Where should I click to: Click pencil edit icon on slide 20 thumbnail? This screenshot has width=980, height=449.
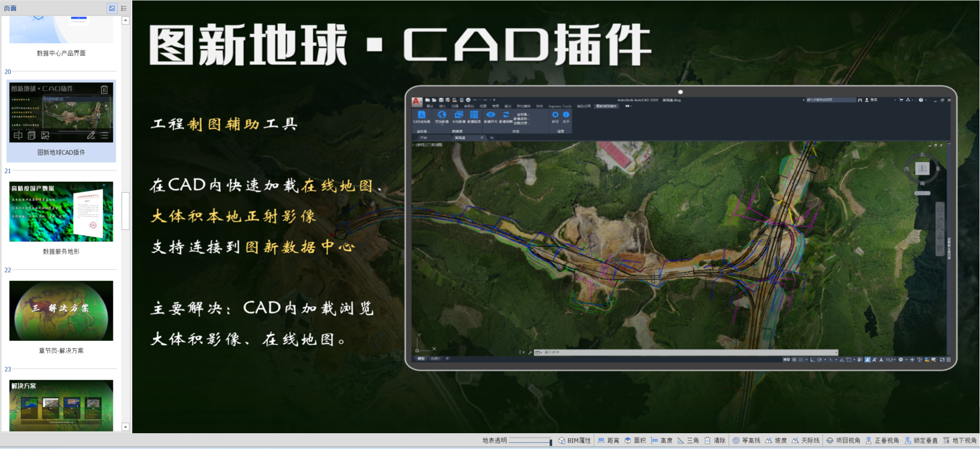coord(91,135)
